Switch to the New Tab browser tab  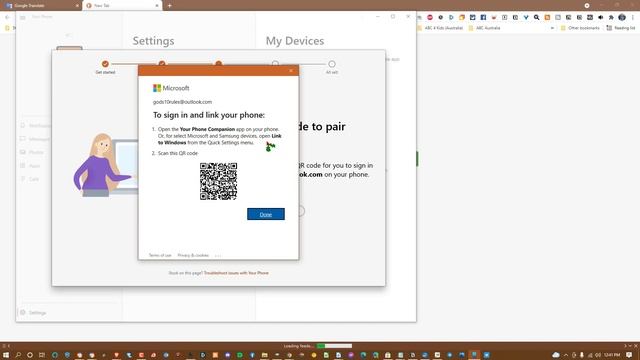pos(122,6)
